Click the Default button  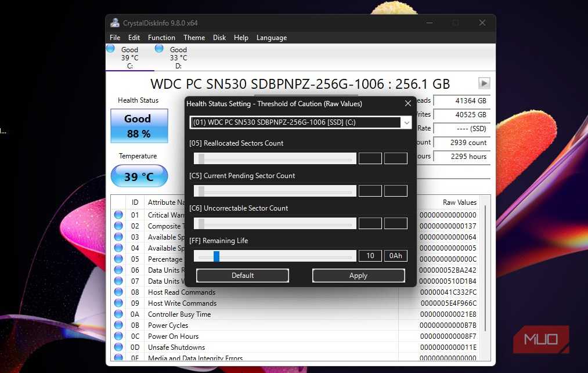(x=243, y=276)
